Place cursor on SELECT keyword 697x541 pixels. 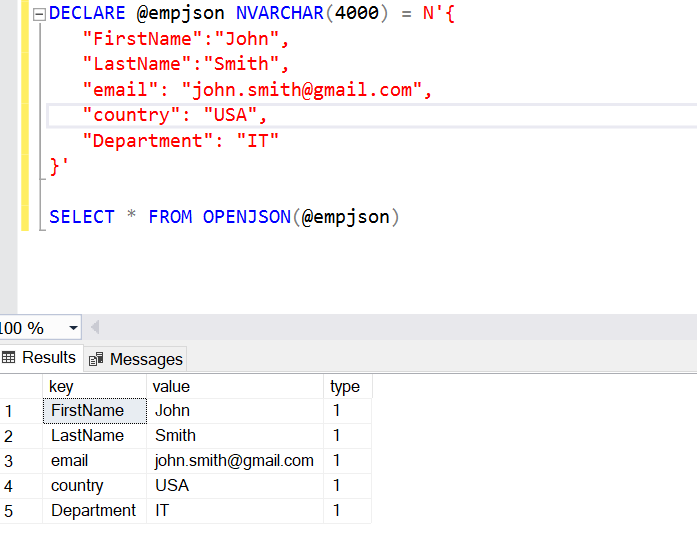[82, 217]
